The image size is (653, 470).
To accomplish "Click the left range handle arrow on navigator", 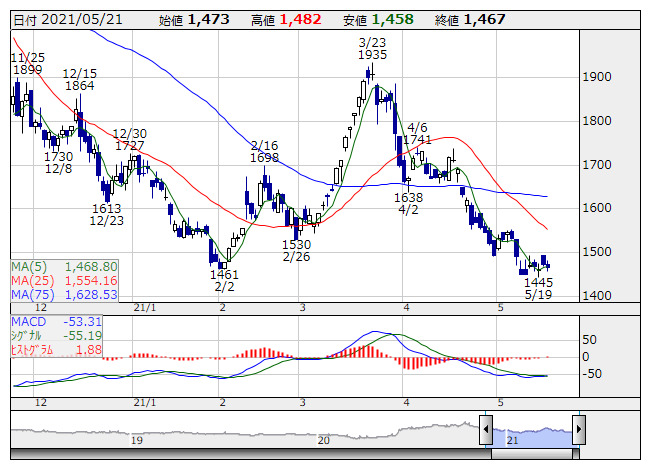I will tap(485, 430).
